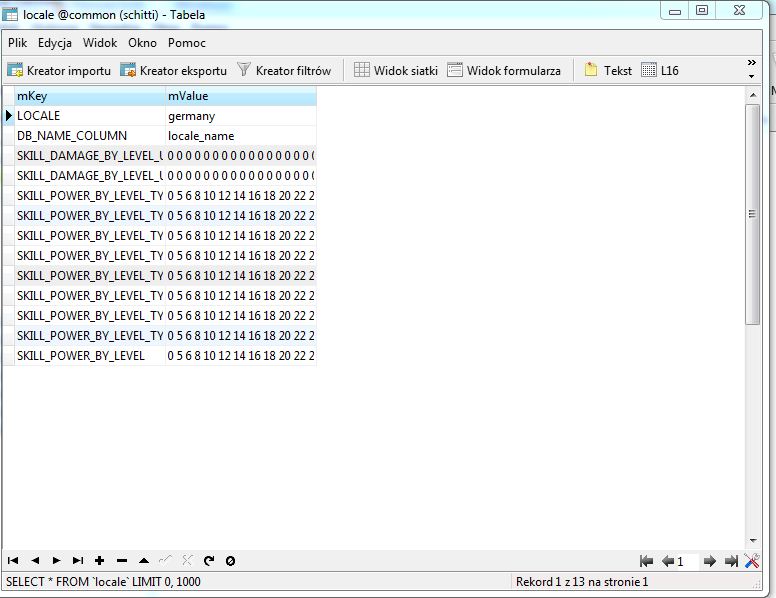The height and width of the screenshot is (598, 776).
Task: Click the mKey column header
Action: pos(90,96)
